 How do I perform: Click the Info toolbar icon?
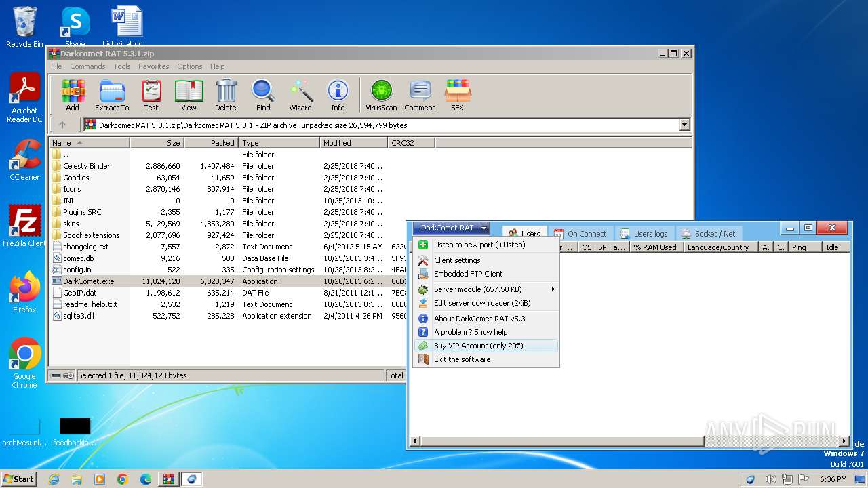pos(338,95)
